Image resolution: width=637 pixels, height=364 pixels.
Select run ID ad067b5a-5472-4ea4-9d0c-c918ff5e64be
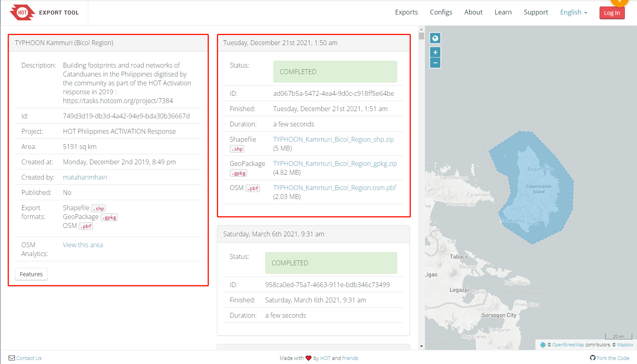tap(333, 93)
